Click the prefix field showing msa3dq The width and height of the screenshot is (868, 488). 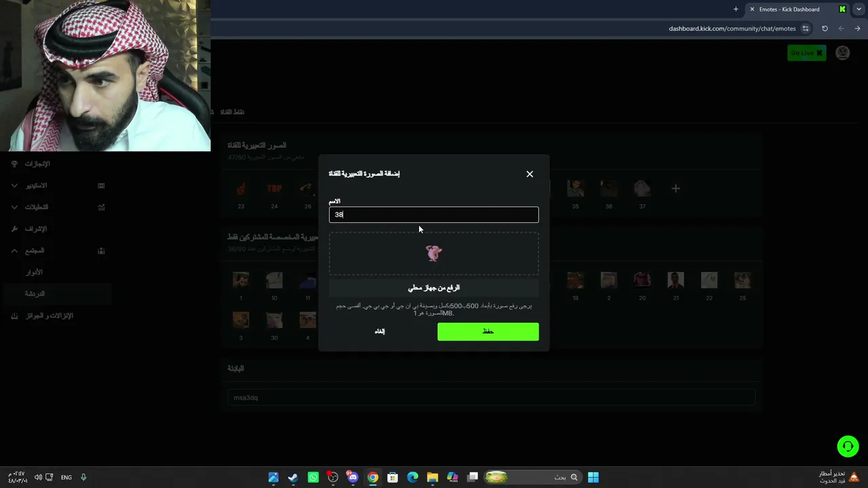tap(491, 398)
